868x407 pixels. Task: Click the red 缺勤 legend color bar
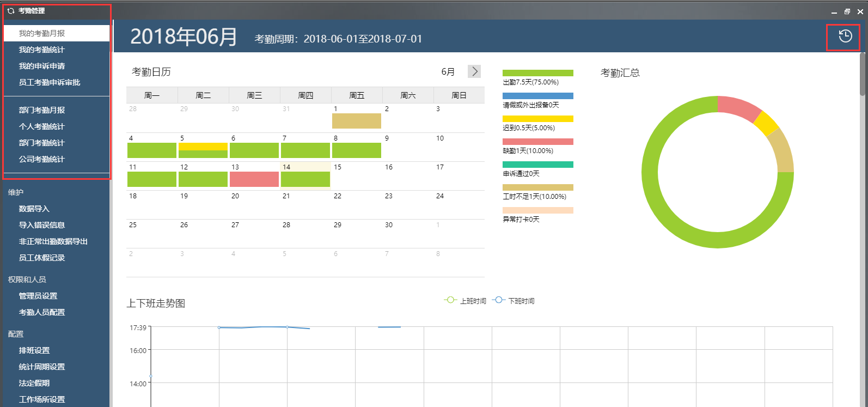537,142
